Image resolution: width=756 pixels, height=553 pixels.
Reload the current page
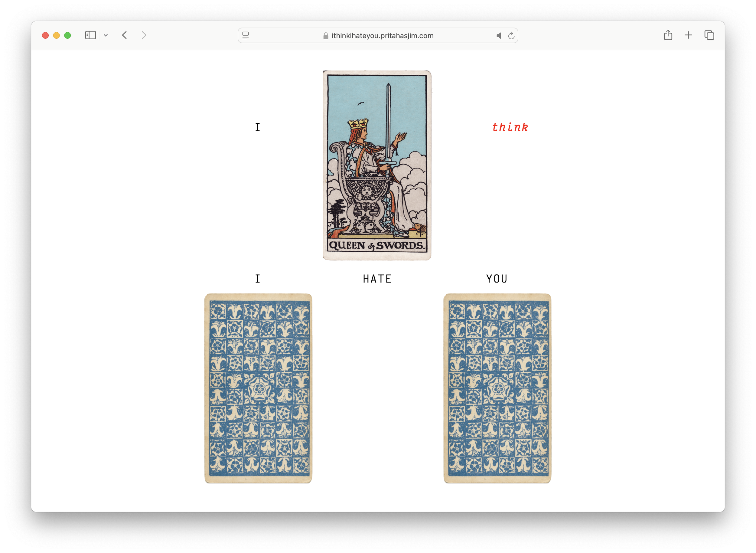coord(511,35)
